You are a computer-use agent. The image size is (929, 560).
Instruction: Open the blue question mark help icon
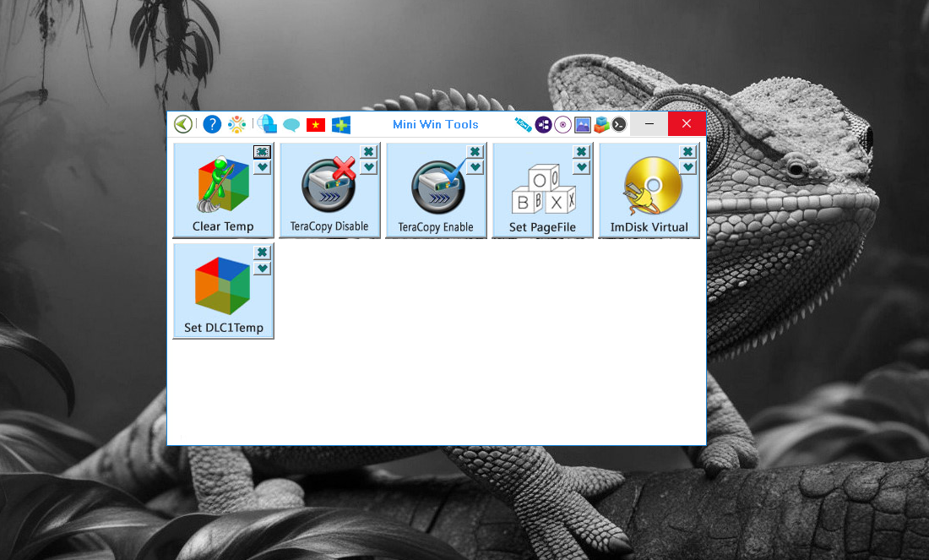point(212,124)
